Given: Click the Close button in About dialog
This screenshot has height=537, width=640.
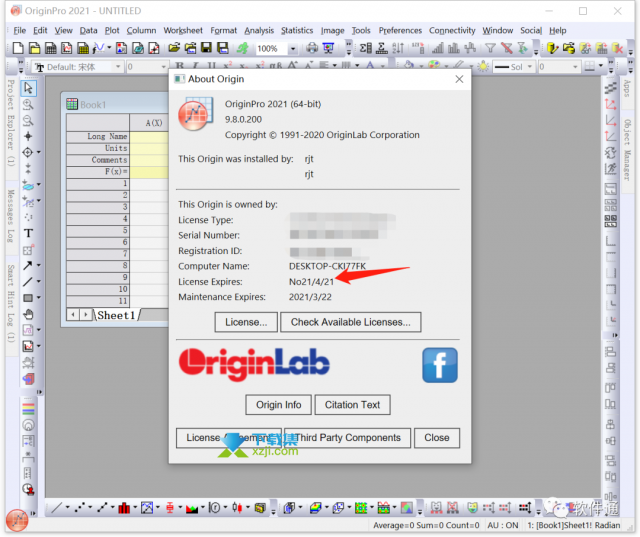Looking at the screenshot, I should (x=437, y=438).
